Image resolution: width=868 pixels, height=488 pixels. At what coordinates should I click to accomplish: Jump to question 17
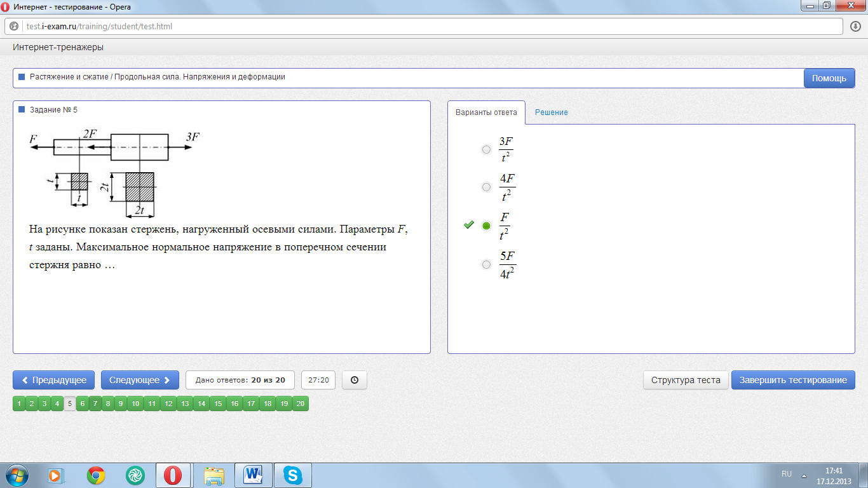pos(251,403)
